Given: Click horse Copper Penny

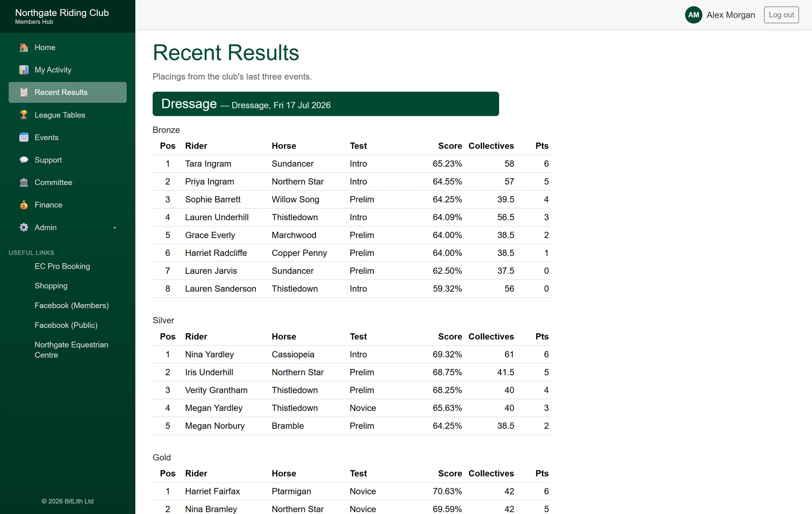Looking at the screenshot, I should [x=299, y=253].
